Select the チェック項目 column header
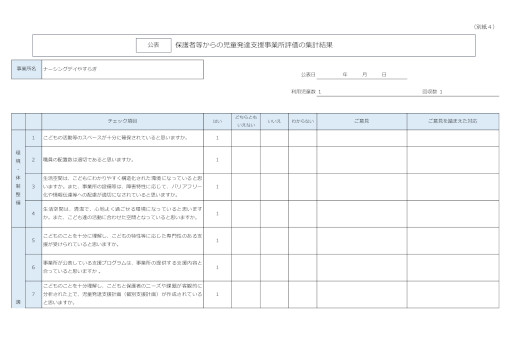The width and height of the screenshot is (515, 364). [x=122, y=121]
